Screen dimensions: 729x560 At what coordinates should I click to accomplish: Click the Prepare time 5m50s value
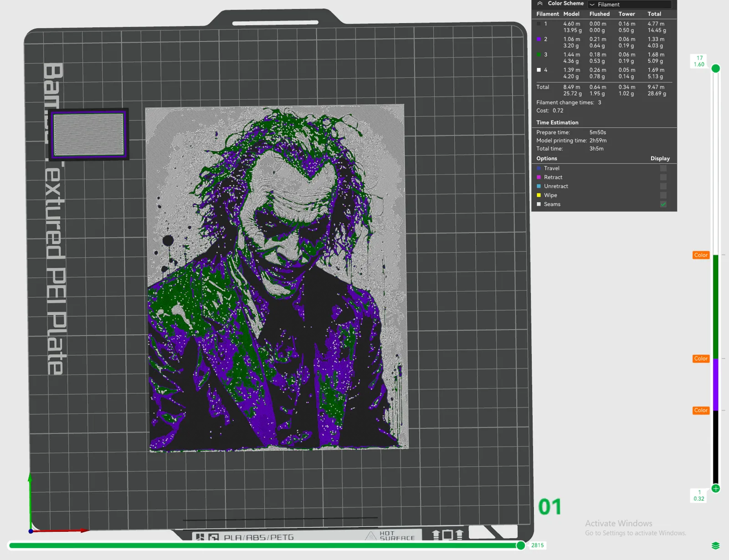point(598,132)
